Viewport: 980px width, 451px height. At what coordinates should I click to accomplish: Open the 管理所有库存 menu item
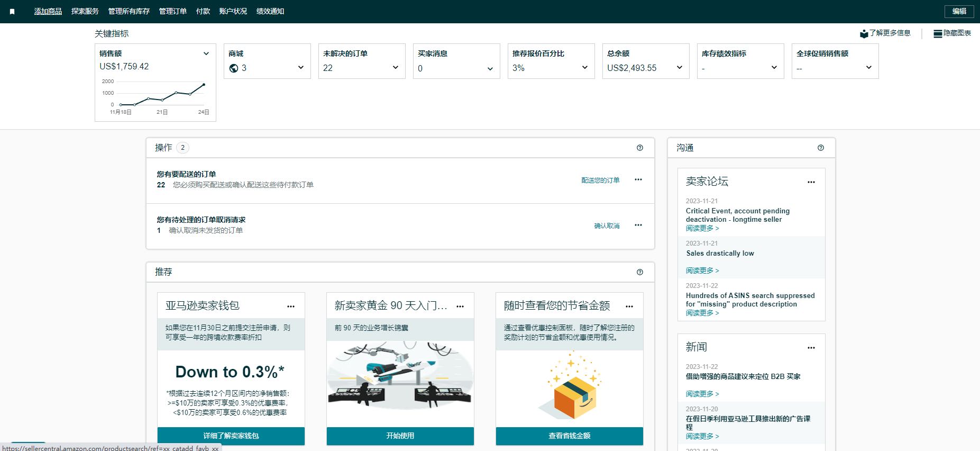(x=129, y=11)
